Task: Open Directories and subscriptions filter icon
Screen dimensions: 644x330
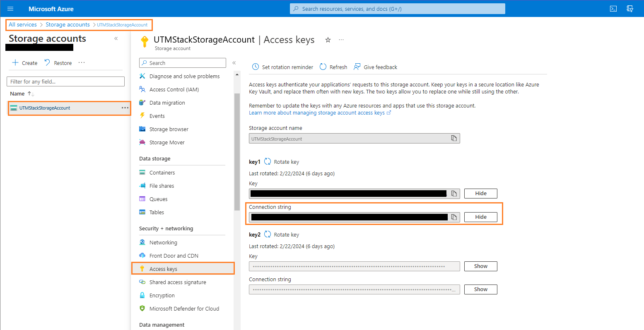Action: (x=630, y=9)
